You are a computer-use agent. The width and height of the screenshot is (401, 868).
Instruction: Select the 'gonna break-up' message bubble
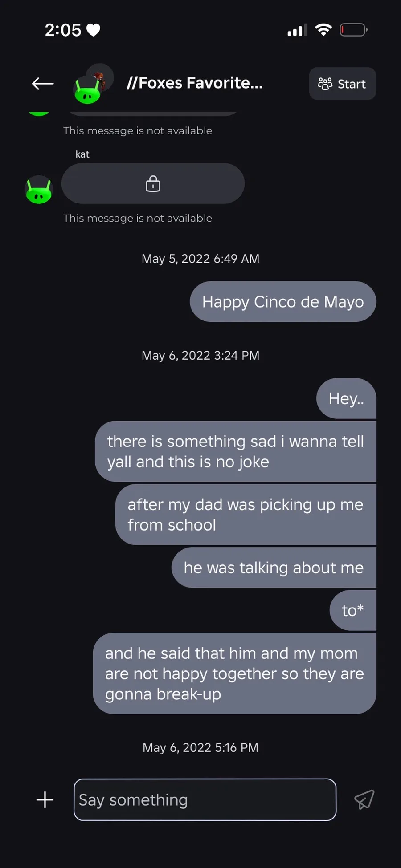coord(234,673)
